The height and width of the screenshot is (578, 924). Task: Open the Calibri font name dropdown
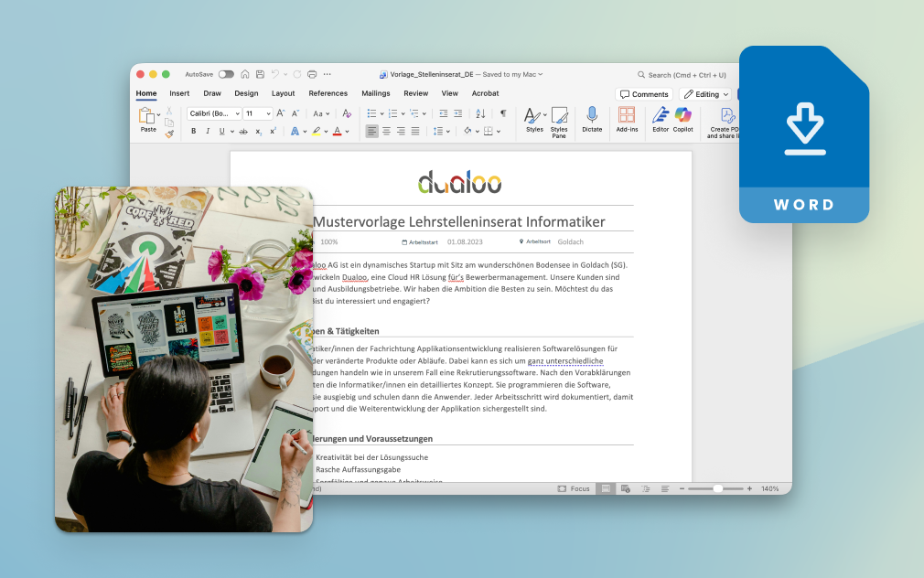(214, 113)
